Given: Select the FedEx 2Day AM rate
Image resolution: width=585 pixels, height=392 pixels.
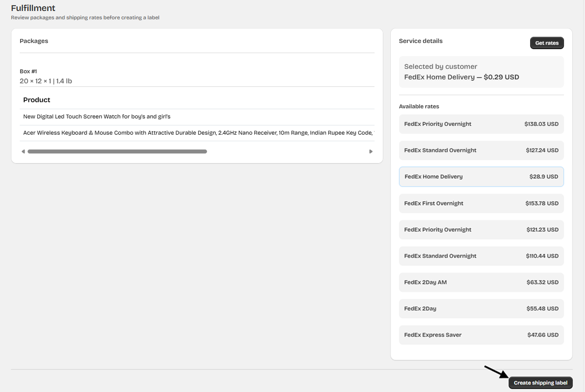Looking at the screenshot, I should click(x=481, y=282).
